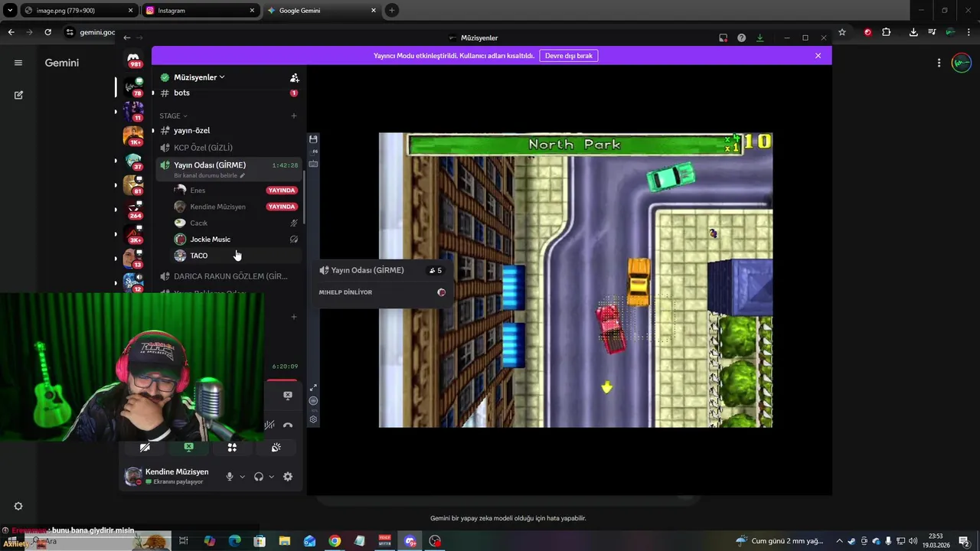Open the activities icon in voice panel
The image size is (980, 551).
tap(232, 448)
